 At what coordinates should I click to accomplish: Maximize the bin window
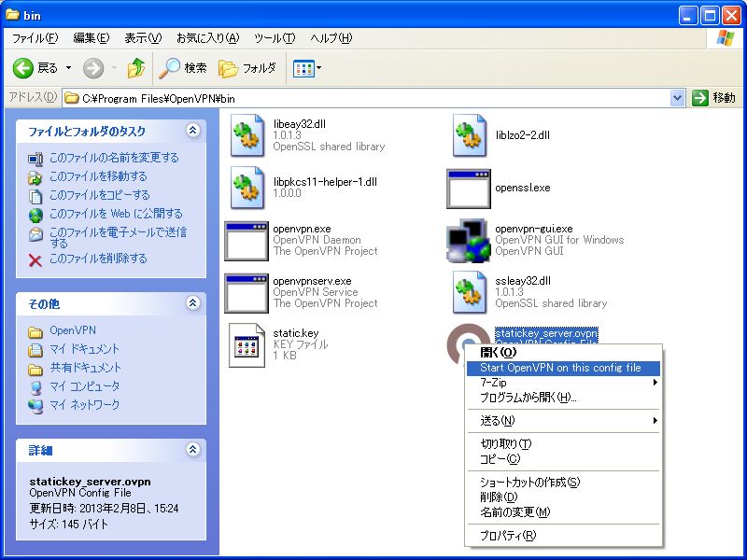tap(710, 16)
